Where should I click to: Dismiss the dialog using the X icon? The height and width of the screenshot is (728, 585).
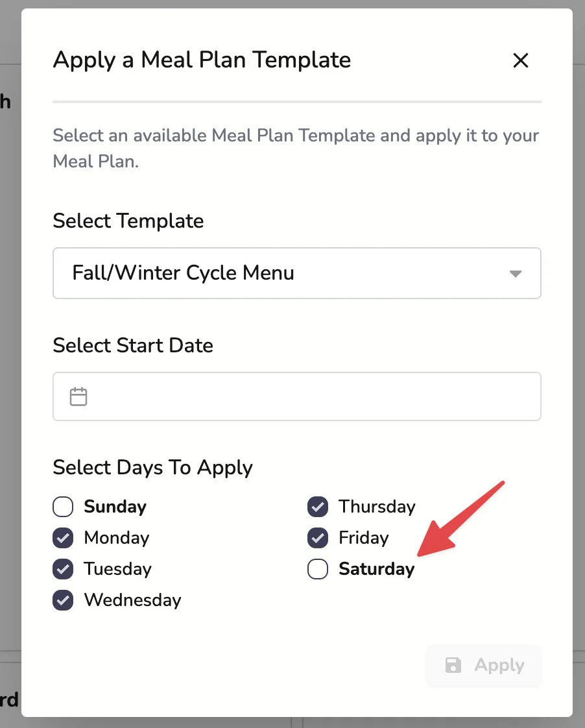tap(521, 60)
